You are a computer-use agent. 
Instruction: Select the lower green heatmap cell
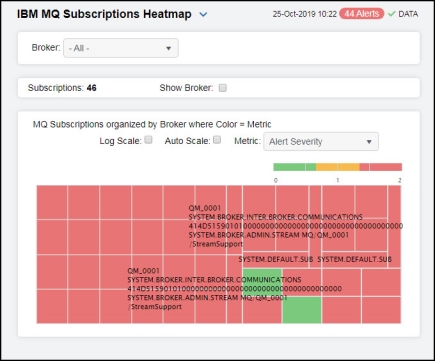[302, 310]
